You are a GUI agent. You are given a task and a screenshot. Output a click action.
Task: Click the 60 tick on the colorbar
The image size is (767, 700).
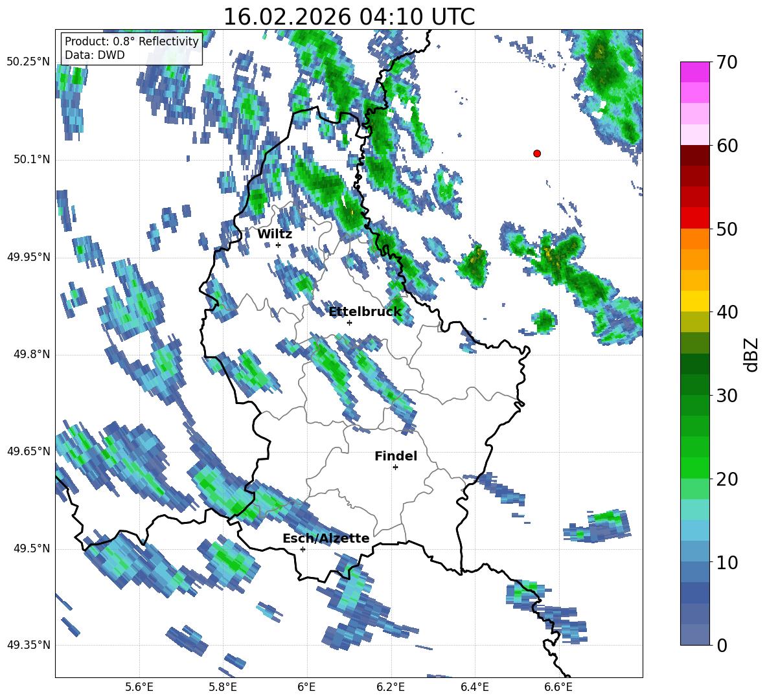pos(727,146)
